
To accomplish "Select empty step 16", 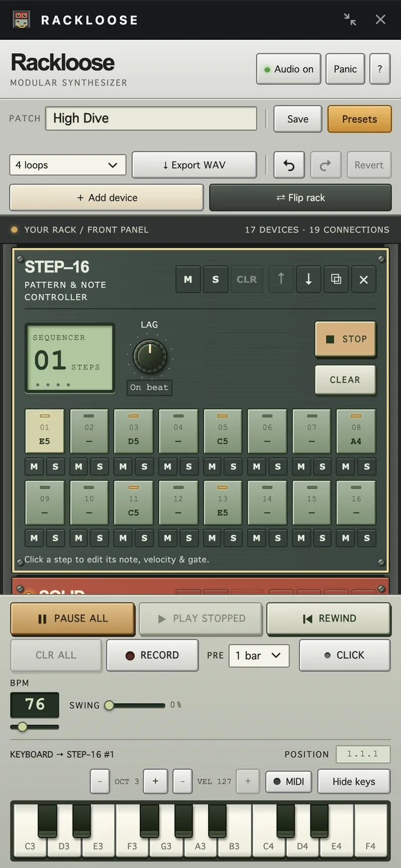I will [356, 502].
